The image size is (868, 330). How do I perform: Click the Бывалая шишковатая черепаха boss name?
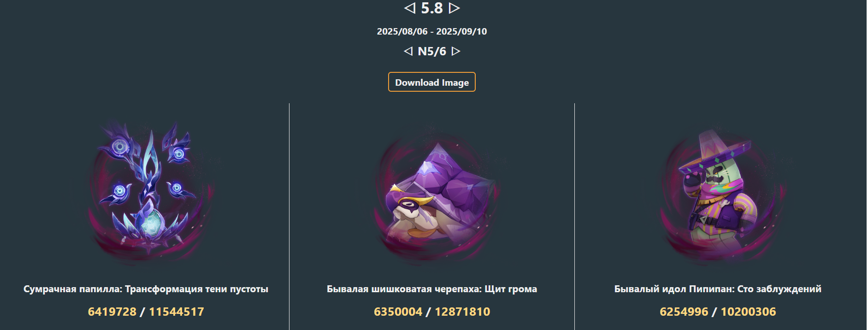[x=404, y=289]
